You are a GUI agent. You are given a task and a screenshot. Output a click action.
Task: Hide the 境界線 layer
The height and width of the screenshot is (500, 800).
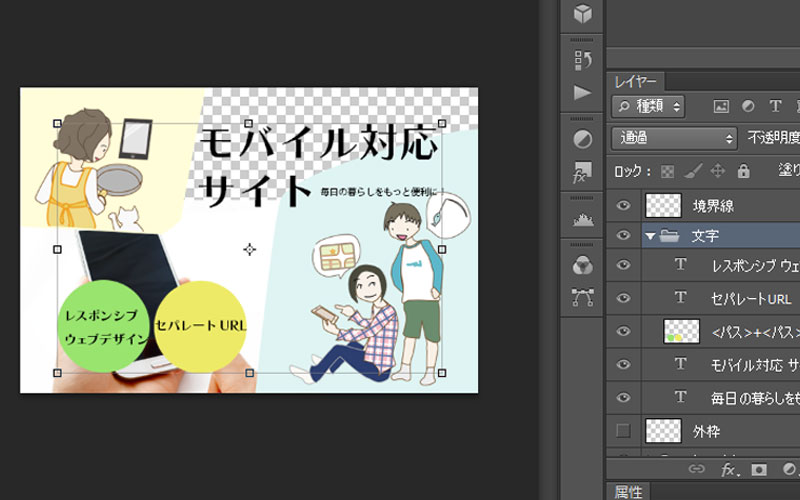tap(623, 206)
